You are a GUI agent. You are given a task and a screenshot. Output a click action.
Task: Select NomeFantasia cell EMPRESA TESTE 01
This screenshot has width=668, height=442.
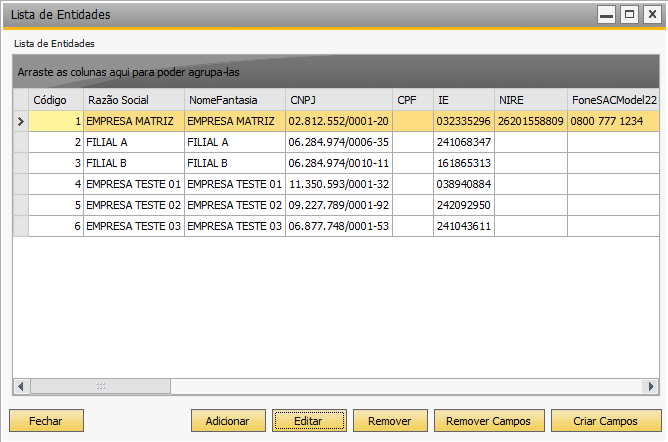235,184
